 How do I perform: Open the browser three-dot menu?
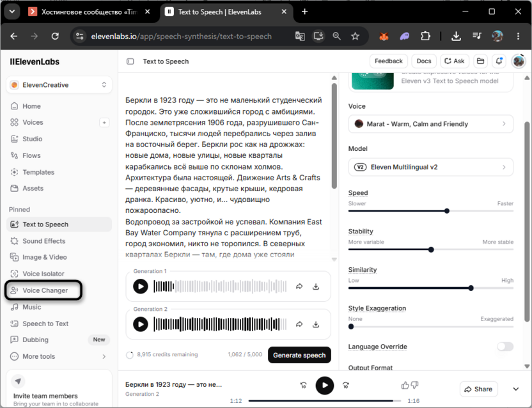[518, 36]
